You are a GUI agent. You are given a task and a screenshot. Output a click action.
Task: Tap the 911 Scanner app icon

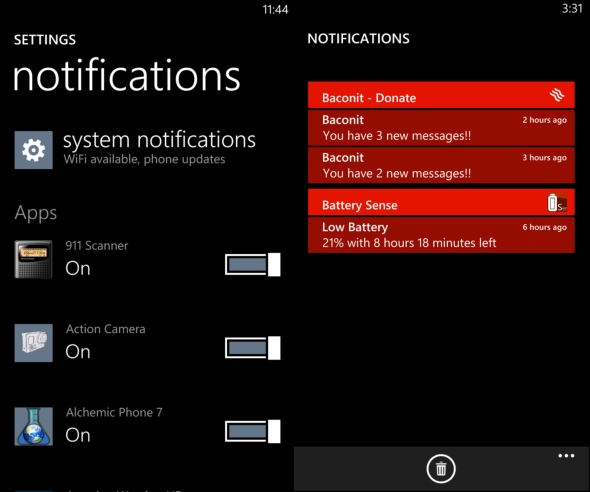tap(33, 259)
